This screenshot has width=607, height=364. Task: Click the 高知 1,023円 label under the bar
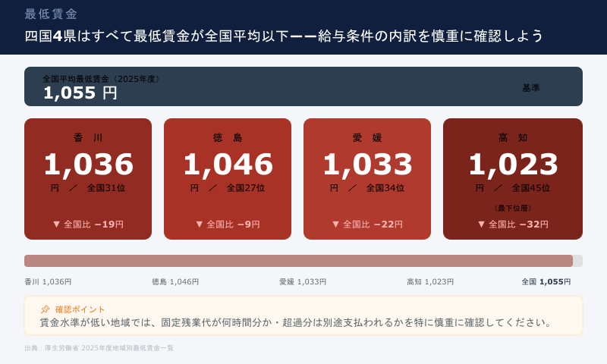430,282
